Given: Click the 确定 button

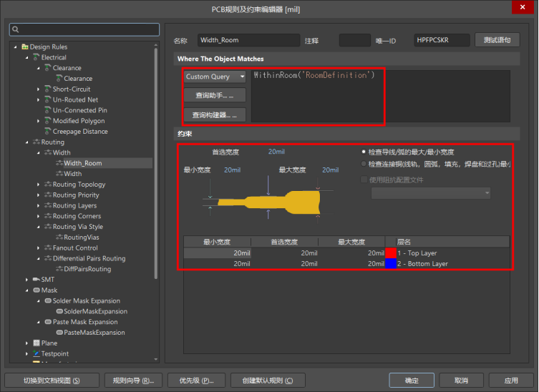Looking at the screenshot, I should click(x=412, y=381).
